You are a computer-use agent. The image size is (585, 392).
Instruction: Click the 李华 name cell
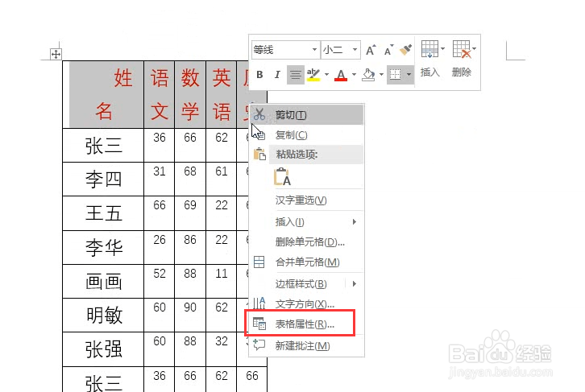103,247
